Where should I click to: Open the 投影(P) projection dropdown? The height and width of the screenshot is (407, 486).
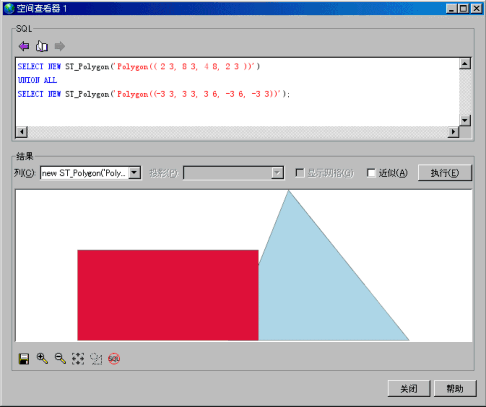point(277,173)
